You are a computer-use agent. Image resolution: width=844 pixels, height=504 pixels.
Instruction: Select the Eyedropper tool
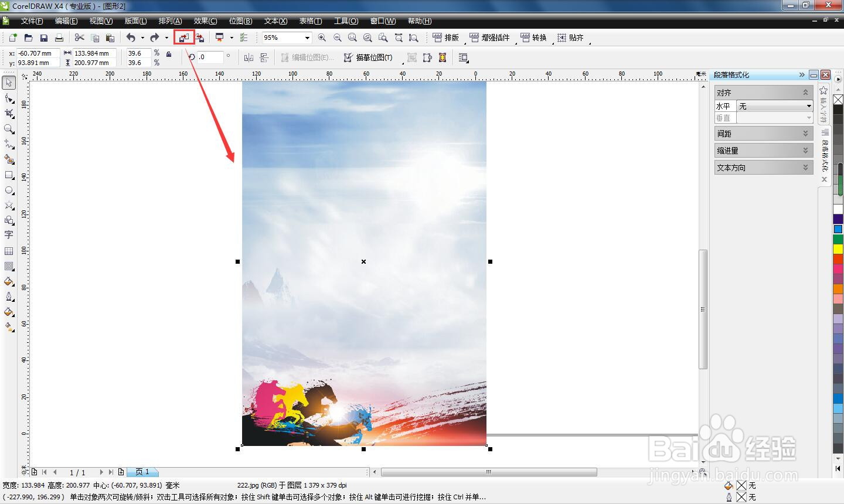[9, 281]
